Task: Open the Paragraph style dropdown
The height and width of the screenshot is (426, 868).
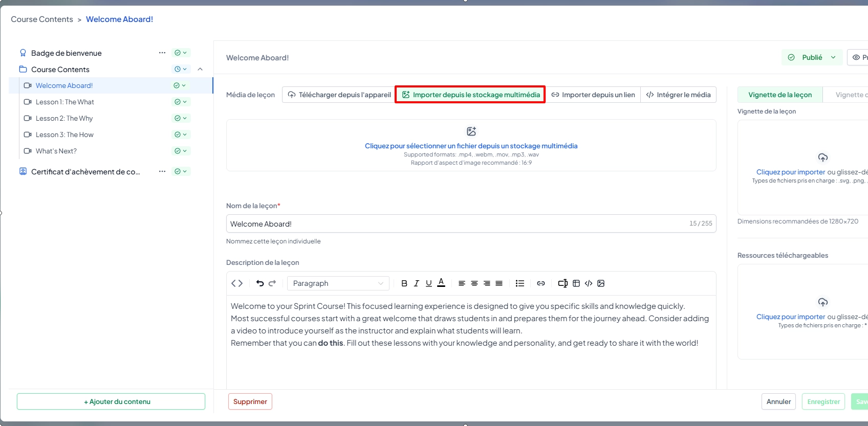Action: (x=338, y=283)
